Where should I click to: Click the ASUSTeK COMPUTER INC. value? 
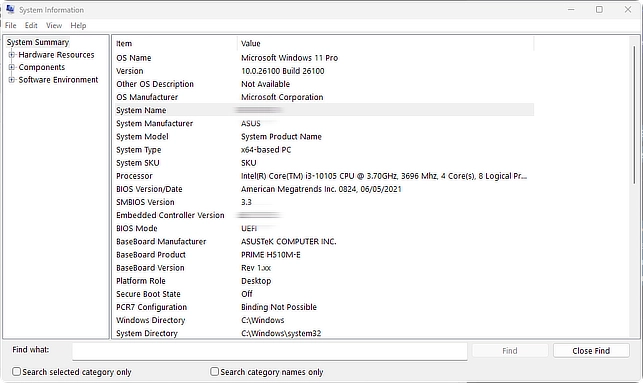(x=288, y=242)
